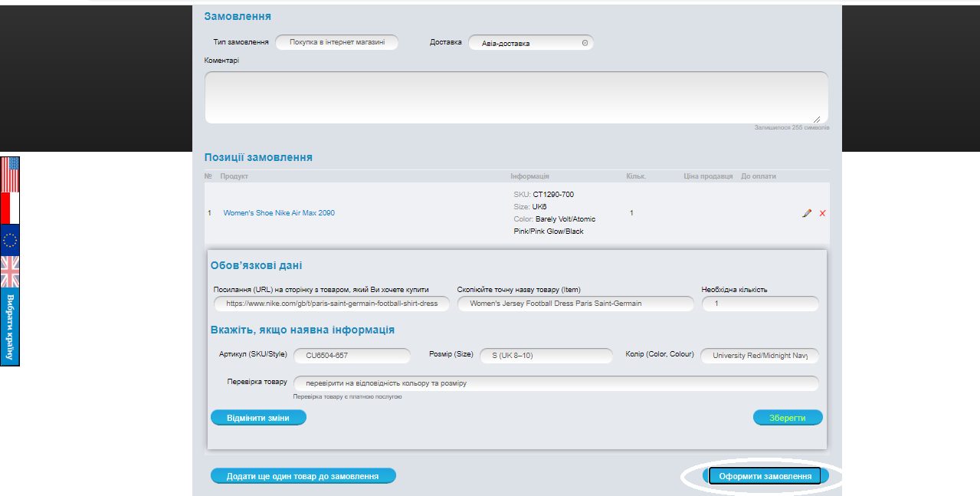Select the United Kingdom flag icon
This screenshot has height=496, width=980.
pos(10,272)
